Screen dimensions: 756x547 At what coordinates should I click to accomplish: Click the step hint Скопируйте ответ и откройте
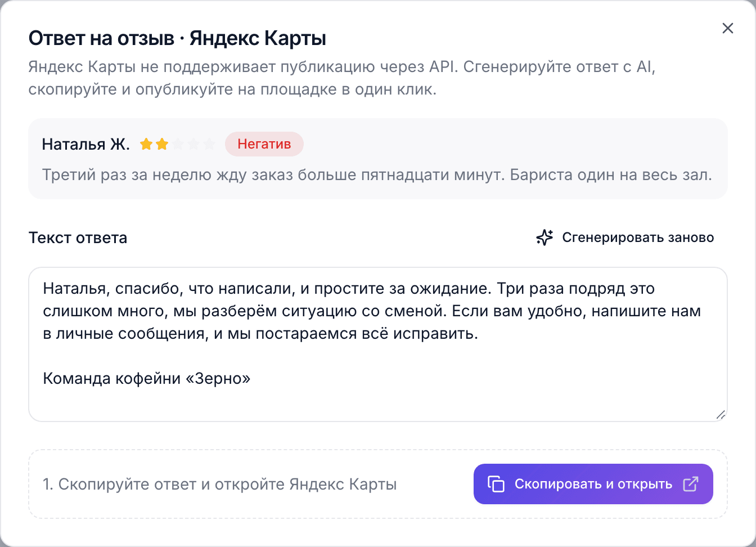click(220, 484)
